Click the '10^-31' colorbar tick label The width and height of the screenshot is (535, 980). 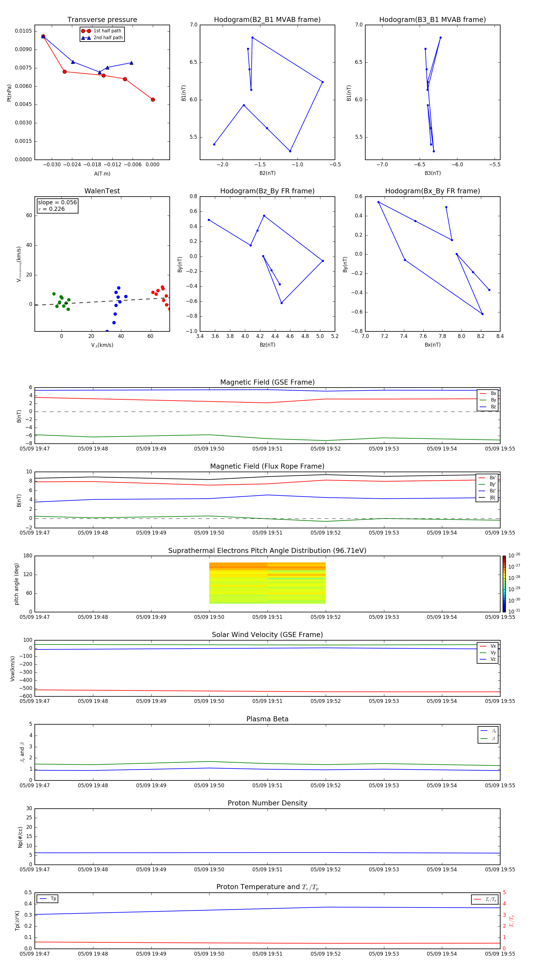click(514, 611)
